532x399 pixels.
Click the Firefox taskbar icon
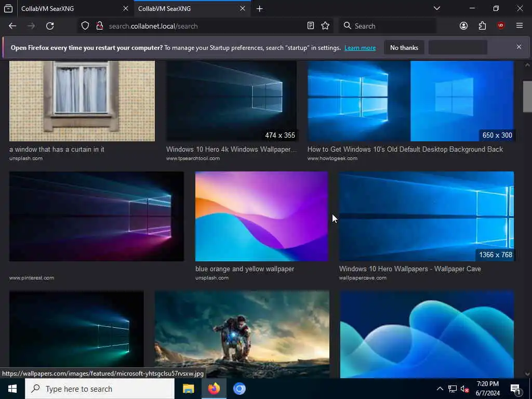pyautogui.click(x=214, y=389)
